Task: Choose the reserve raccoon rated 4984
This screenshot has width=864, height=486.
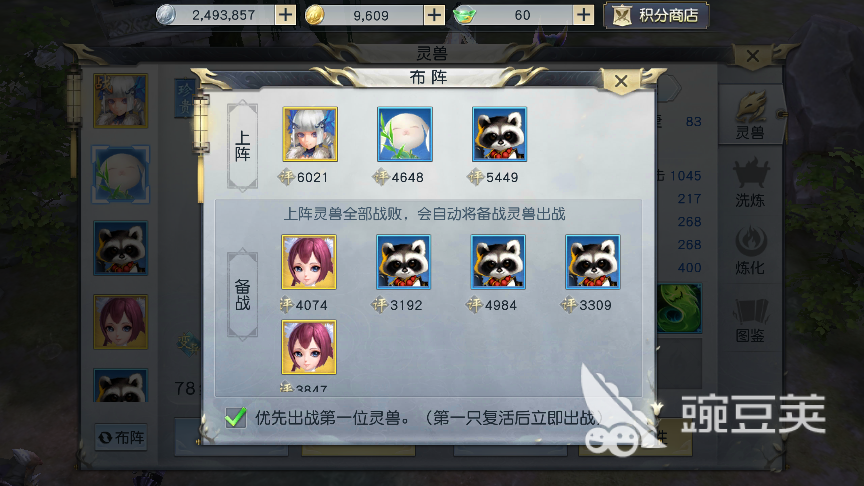Action: tap(498, 262)
